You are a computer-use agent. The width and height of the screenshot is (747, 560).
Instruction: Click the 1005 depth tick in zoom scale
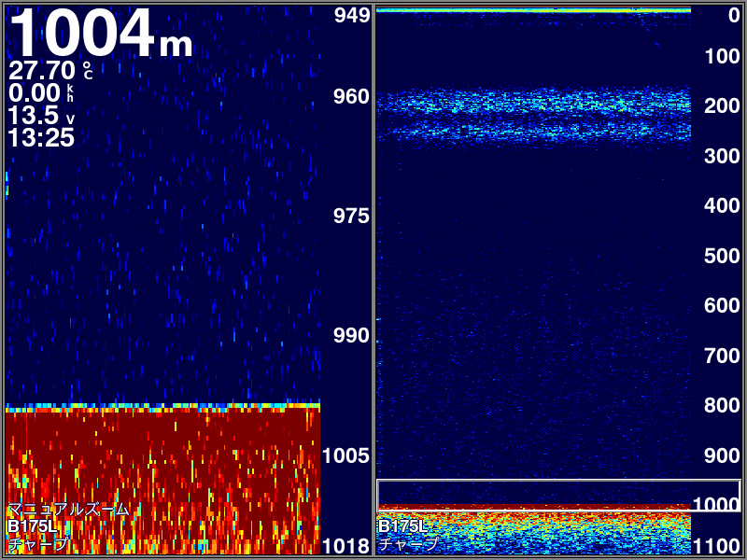coord(346,455)
